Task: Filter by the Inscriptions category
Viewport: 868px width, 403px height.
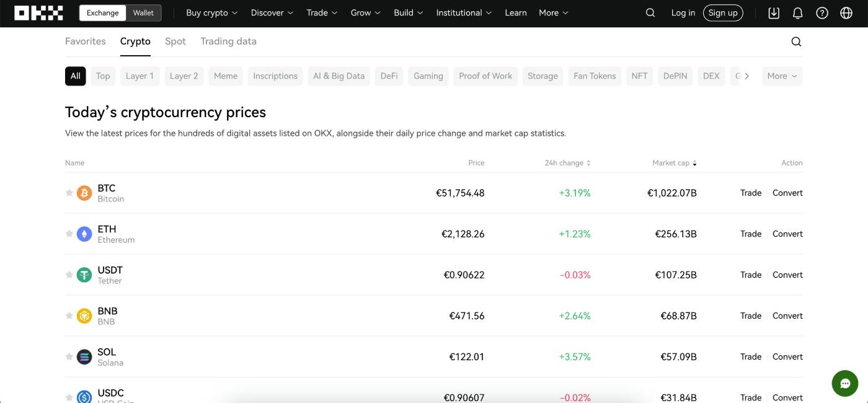Action: point(275,76)
